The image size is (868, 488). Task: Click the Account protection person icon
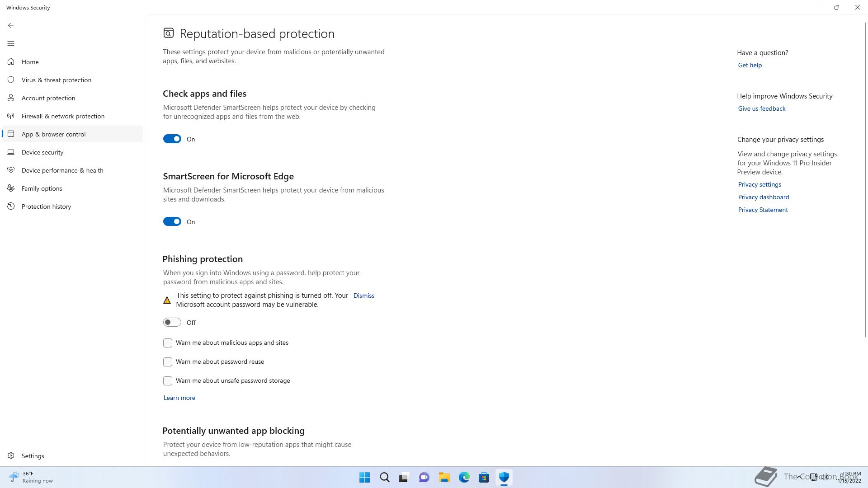pos(11,98)
